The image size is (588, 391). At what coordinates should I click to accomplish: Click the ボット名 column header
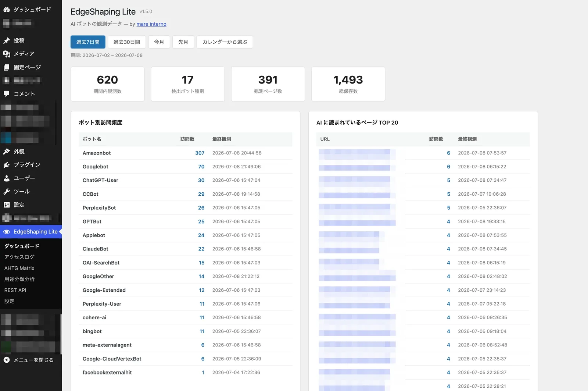(92, 139)
